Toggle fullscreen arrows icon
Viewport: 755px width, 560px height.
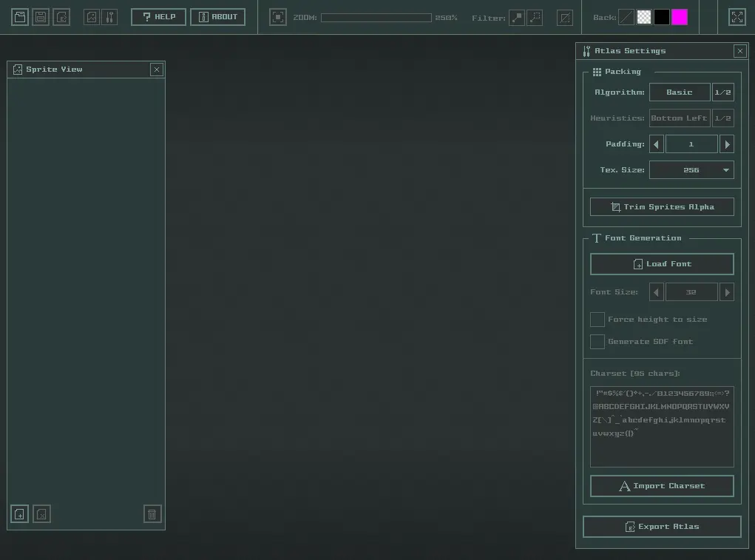point(737,17)
